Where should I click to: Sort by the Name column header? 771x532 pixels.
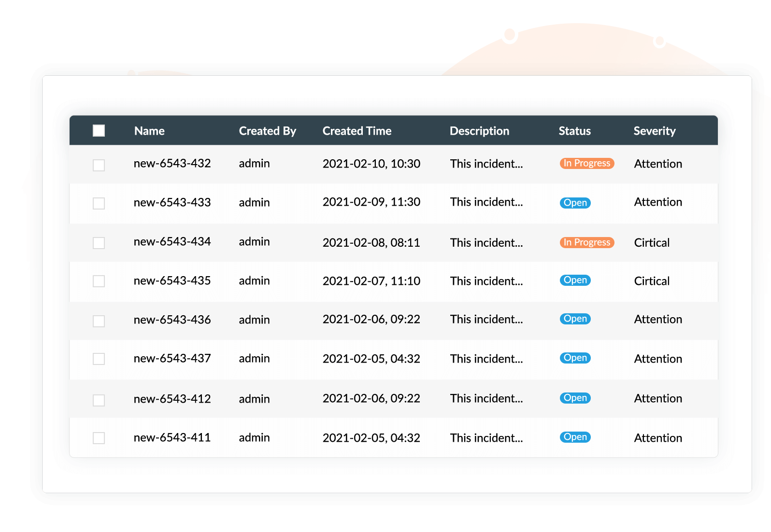coord(149,131)
